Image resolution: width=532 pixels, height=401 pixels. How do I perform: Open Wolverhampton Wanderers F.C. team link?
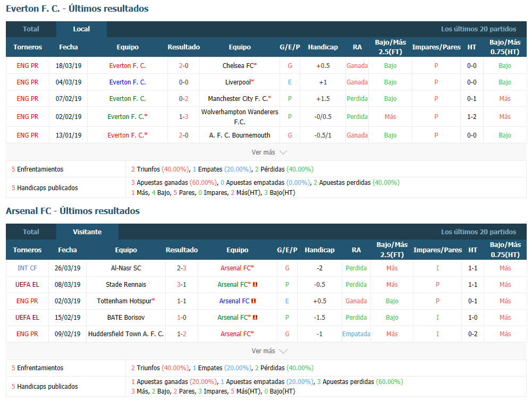point(240,117)
